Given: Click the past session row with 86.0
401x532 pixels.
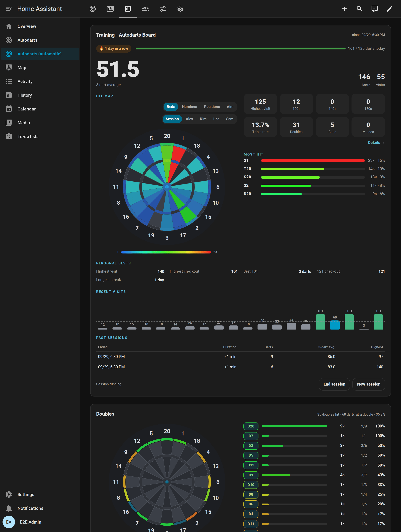Looking at the screenshot, I should click(x=240, y=357).
